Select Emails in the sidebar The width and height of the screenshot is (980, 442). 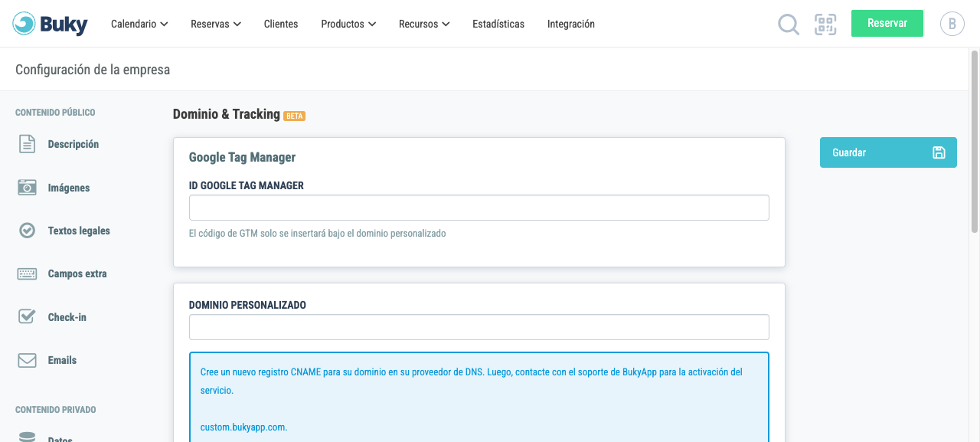pos(62,360)
